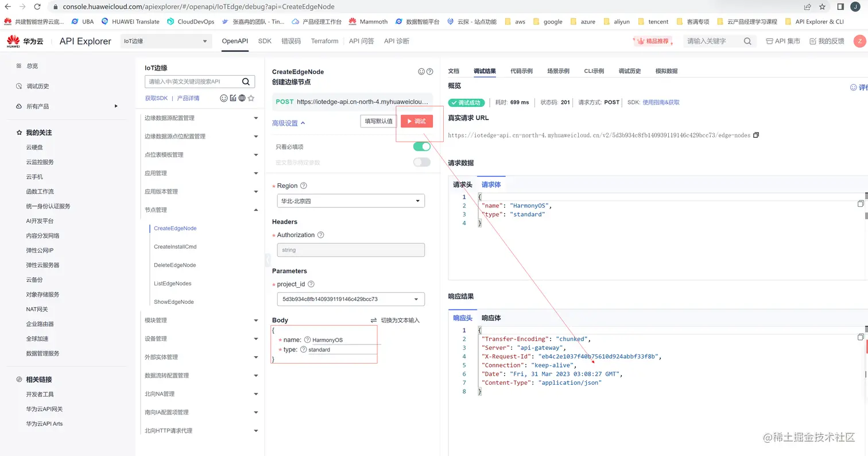868x456 pixels.
Task: Toggle 只看必填项 switch
Action: tap(421, 146)
